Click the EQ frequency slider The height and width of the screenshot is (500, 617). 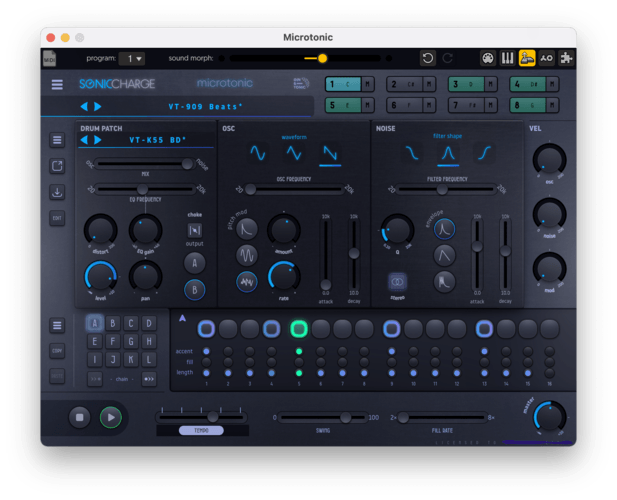(x=145, y=189)
